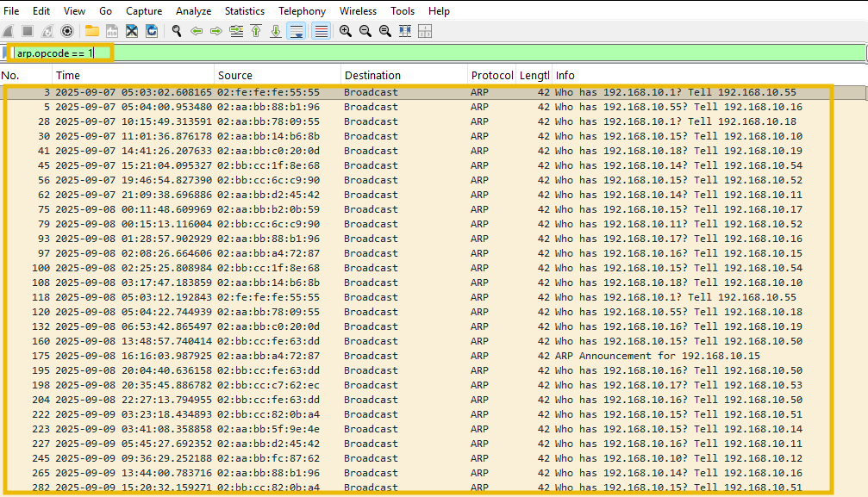Select packet number 175 ARP Announcement row
Screen dimensions: 868x497
pyautogui.click(x=345, y=355)
